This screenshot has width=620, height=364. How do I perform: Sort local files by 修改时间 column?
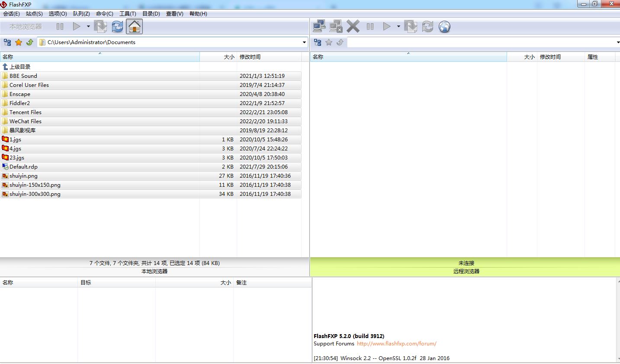point(269,57)
